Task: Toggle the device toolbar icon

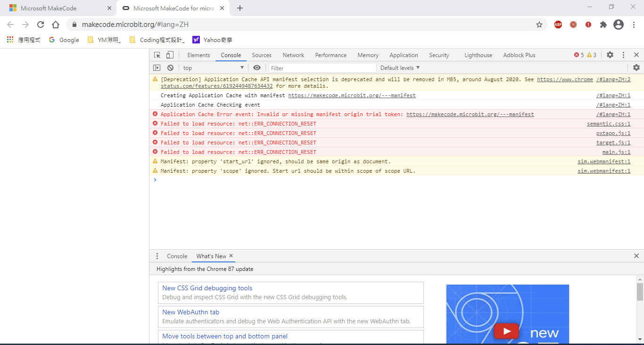Action: (x=170, y=55)
